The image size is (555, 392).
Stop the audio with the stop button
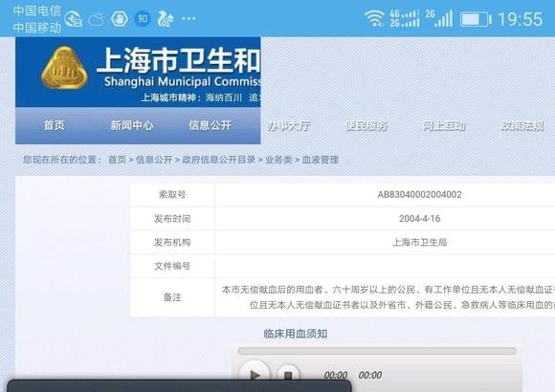288,374
